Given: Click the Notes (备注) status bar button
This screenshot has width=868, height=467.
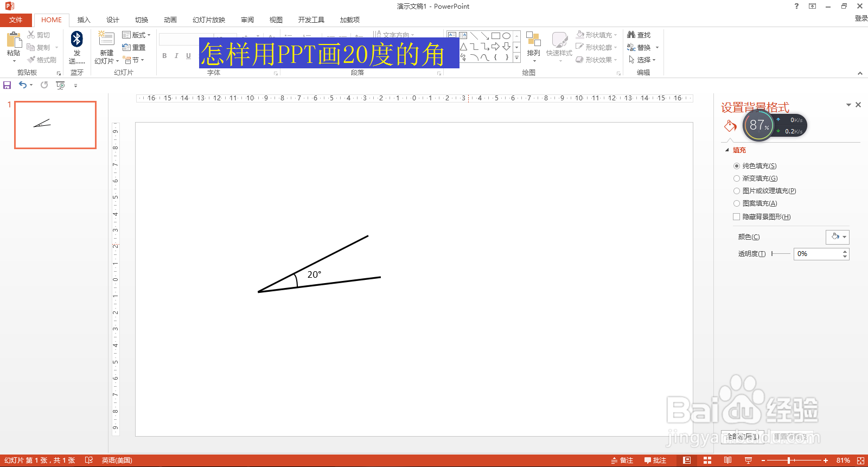Looking at the screenshot, I should (x=622, y=460).
